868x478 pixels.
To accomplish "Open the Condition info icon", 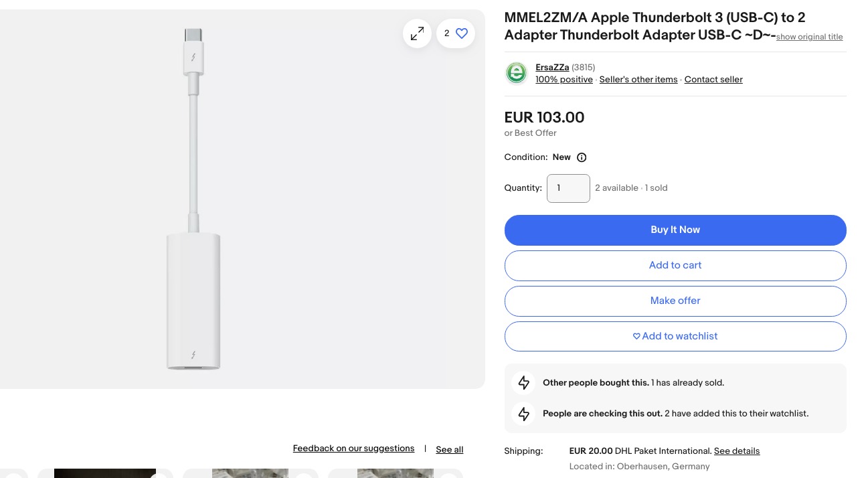I will 582,157.
